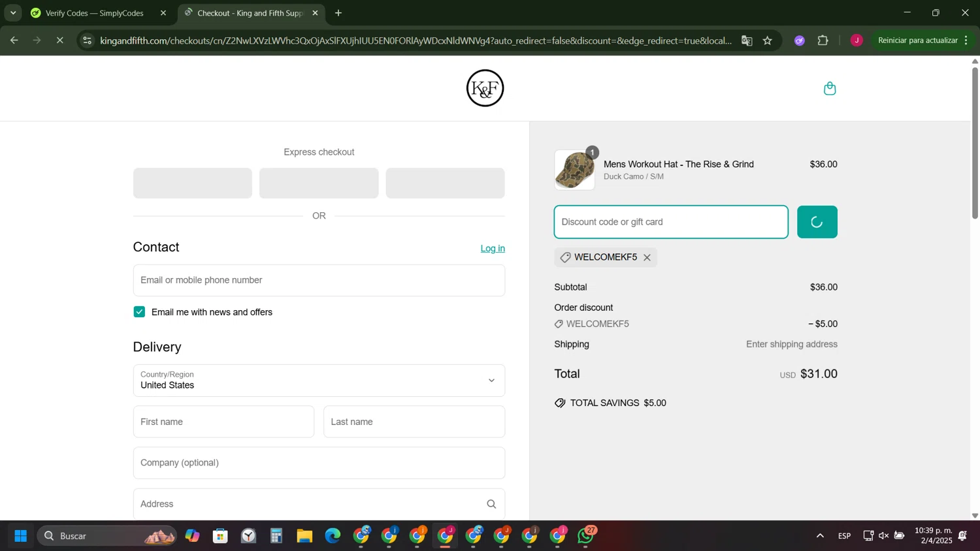Click the discount apply loading button
This screenshot has width=980, height=551.
pyautogui.click(x=817, y=222)
